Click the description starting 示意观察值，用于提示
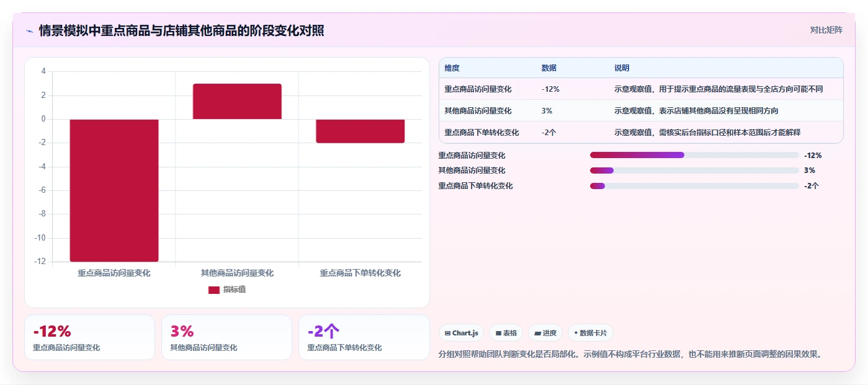 (718, 89)
